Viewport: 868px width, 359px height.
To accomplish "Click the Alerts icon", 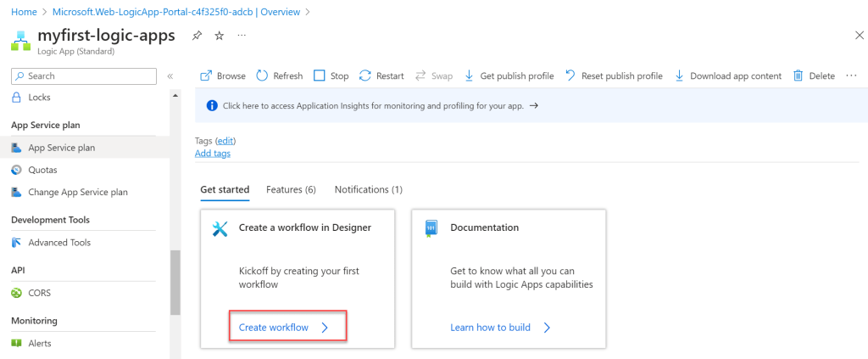I will click(17, 344).
